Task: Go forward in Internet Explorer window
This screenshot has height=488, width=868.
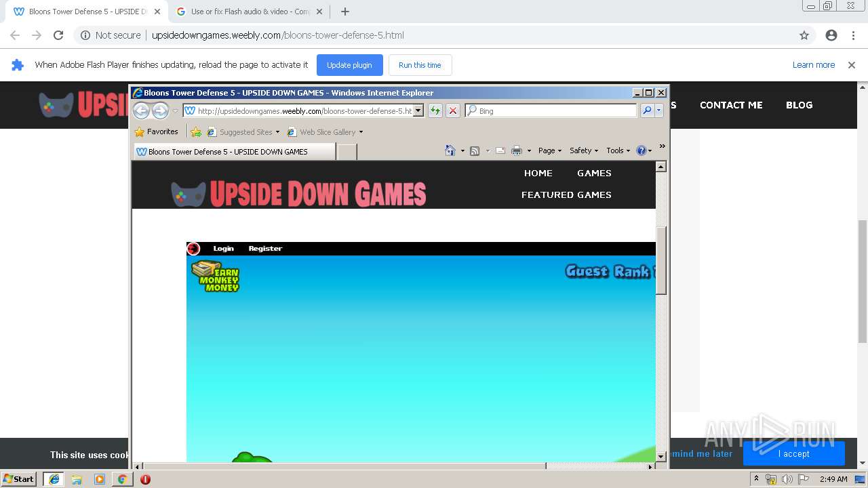Action: (x=160, y=110)
